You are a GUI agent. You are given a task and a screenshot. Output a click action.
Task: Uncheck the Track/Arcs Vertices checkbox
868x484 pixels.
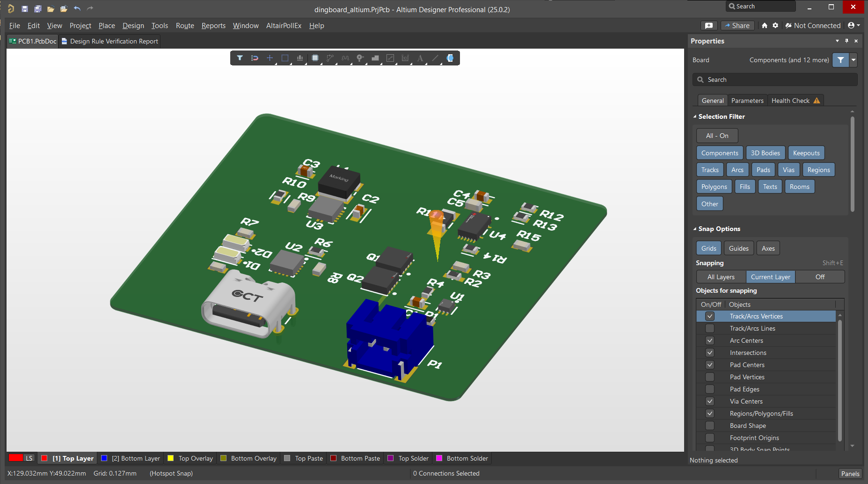point(710,316)
